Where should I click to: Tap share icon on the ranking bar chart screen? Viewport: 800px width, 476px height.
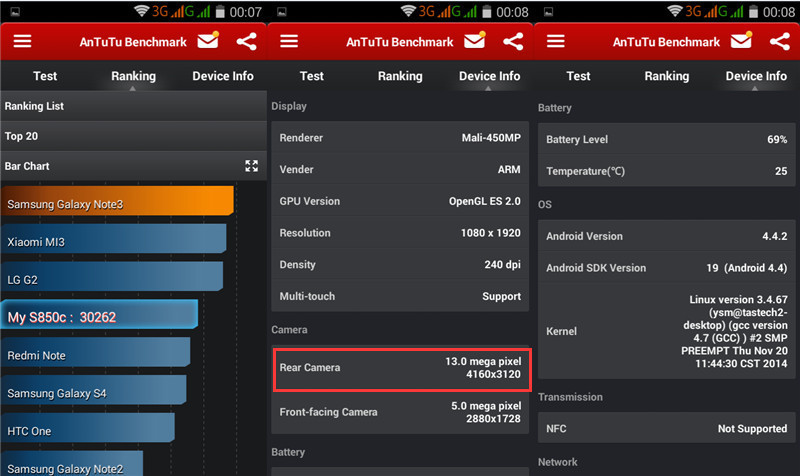tap(246, 42)
